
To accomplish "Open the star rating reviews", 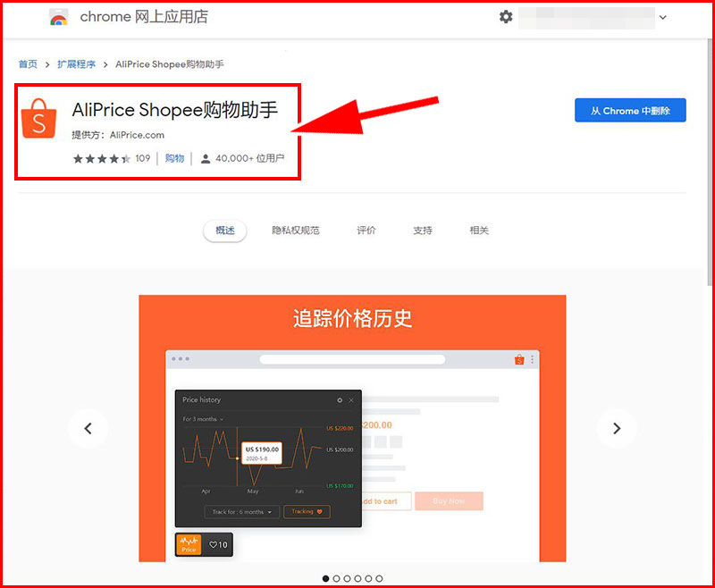I will point(101,158).
